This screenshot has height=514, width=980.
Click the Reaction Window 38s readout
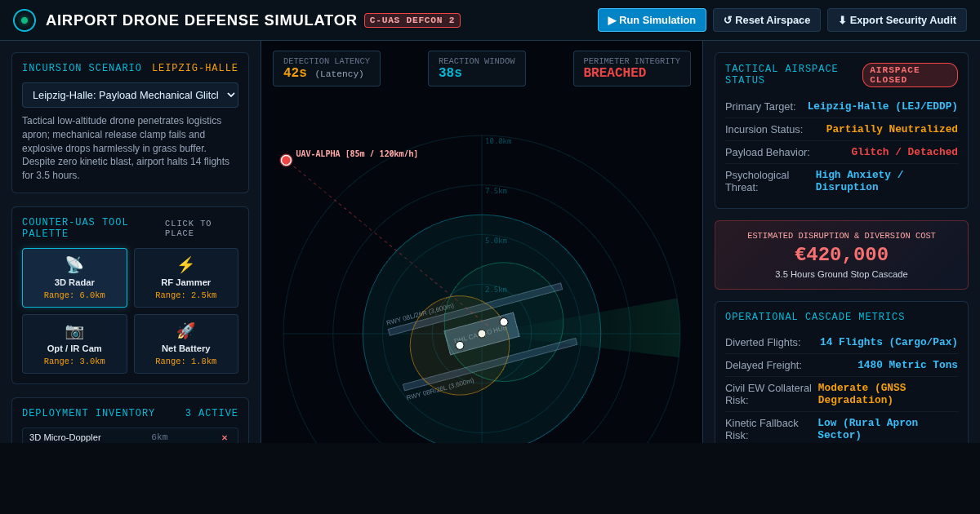(477, 69)
